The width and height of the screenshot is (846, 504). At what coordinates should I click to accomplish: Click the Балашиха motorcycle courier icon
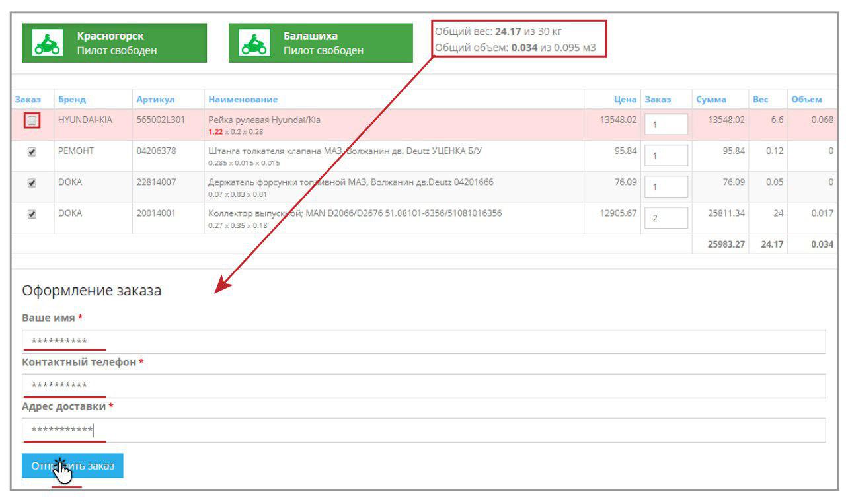click(x=254, y=44)
